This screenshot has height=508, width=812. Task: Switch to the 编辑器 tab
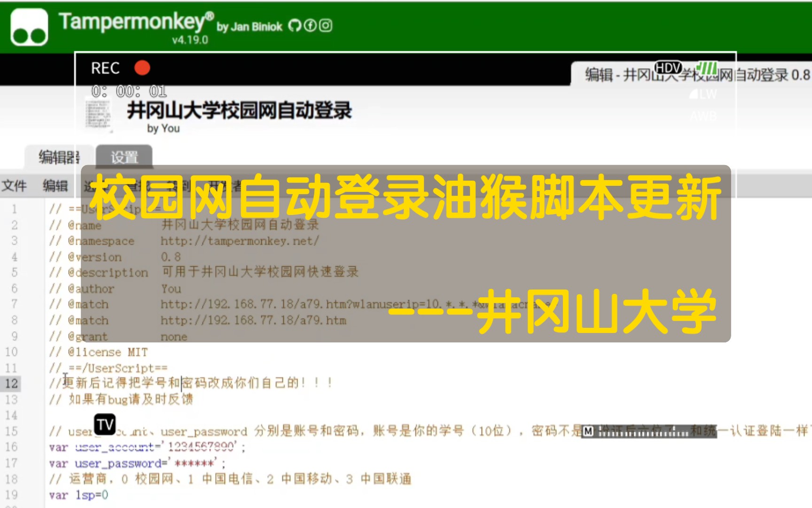[59, 157]
